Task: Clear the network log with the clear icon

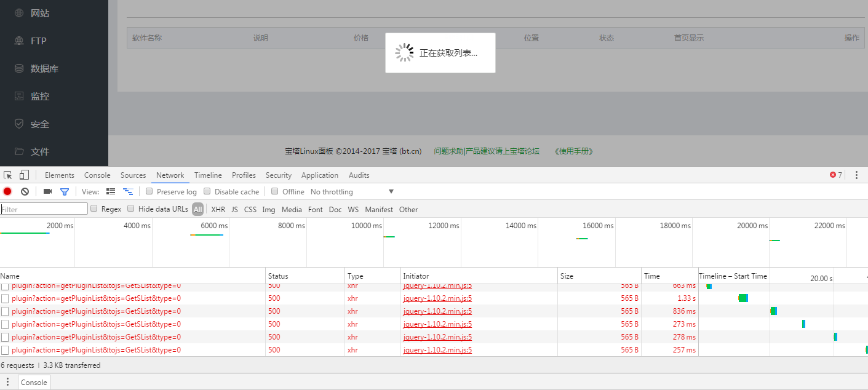Action: coord(25,192)
